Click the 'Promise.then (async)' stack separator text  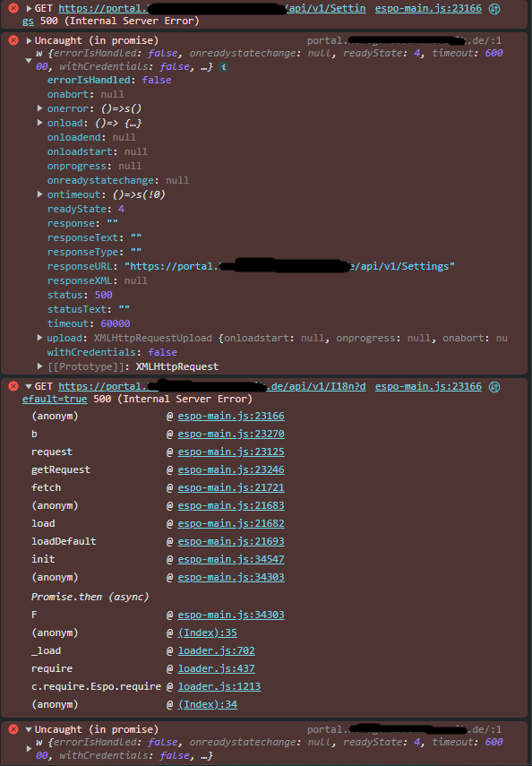pyautogui.click(x=90, y=597)
